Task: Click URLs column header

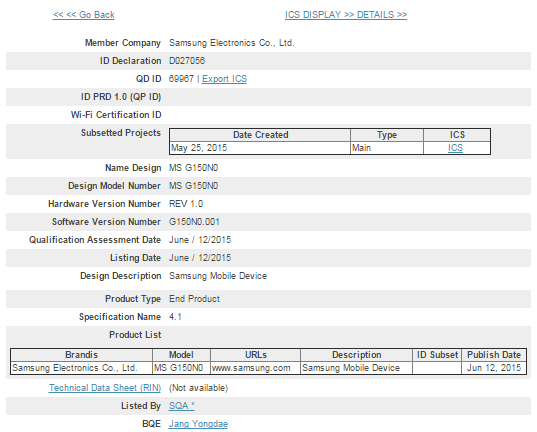Action: point(255,355)
